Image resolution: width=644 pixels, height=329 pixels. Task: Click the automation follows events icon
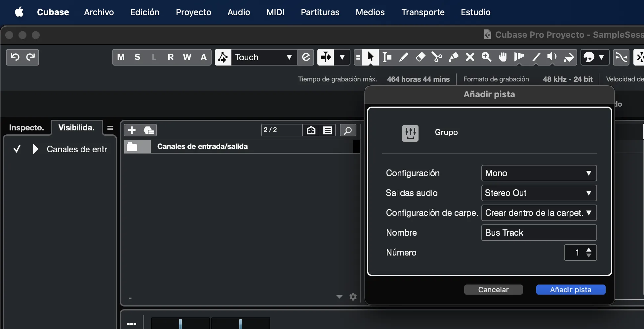[223, 57]
